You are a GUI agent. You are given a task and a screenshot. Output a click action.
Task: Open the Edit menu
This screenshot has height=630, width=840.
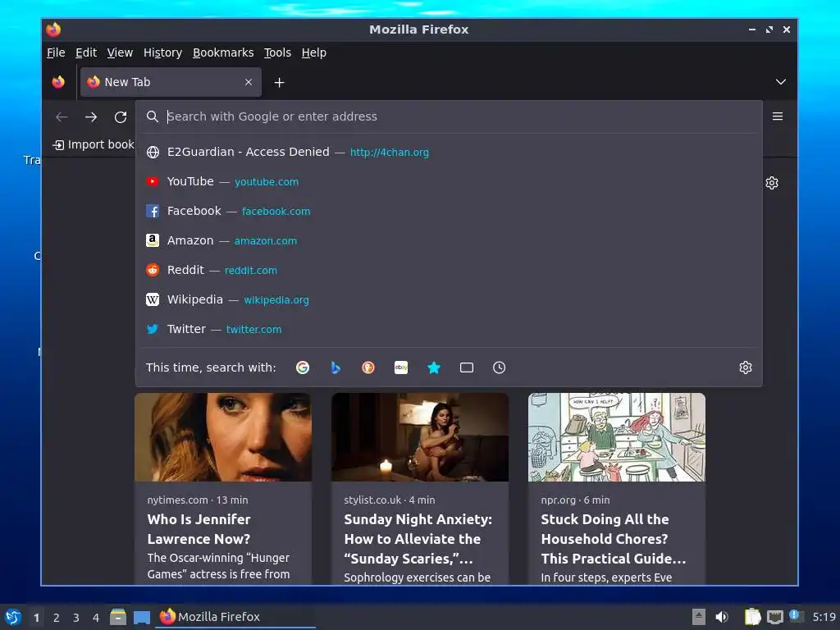click(x=85, y=52)
